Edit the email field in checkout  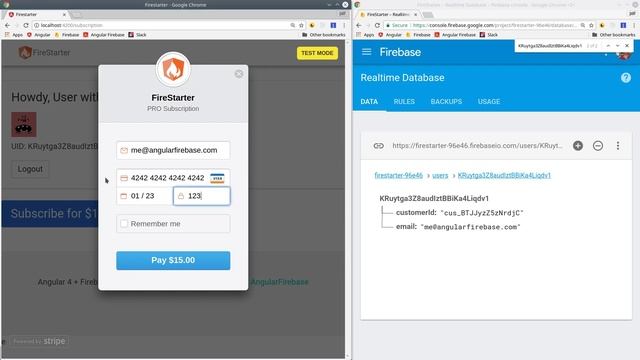(173, 150)
